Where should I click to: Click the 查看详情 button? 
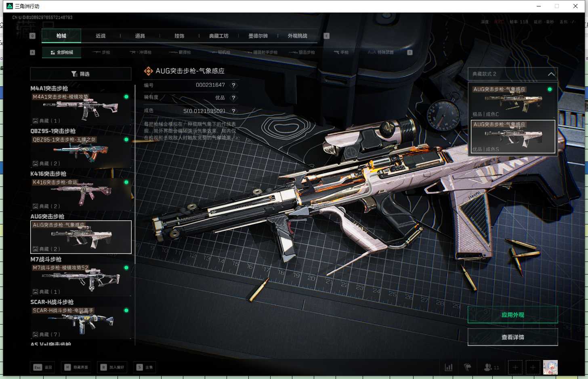click(512, 337)
